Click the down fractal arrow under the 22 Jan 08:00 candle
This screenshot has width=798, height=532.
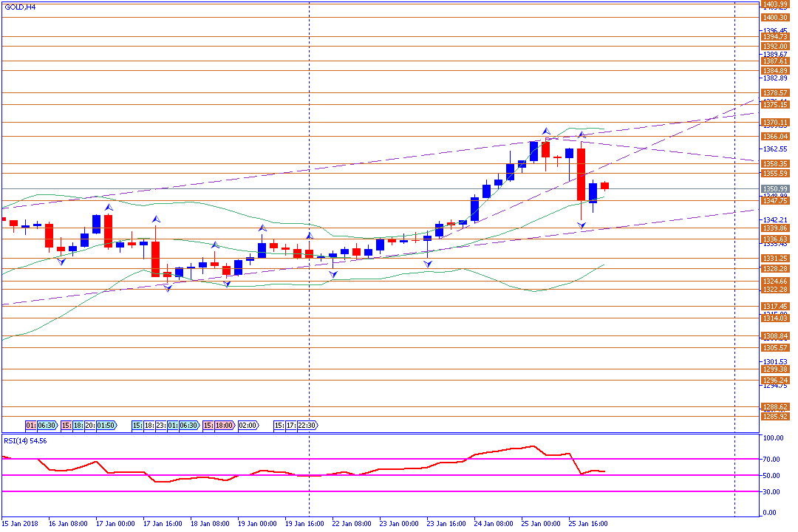(333, 274)
